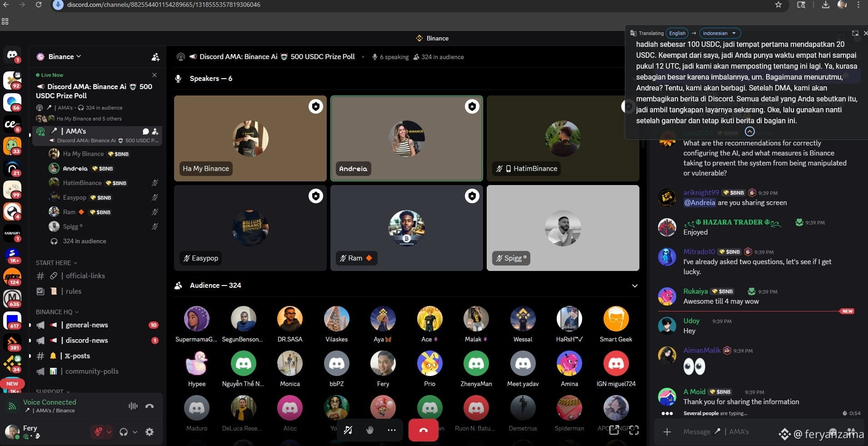Open Andreia speaker tile

[x=407, y=138]
